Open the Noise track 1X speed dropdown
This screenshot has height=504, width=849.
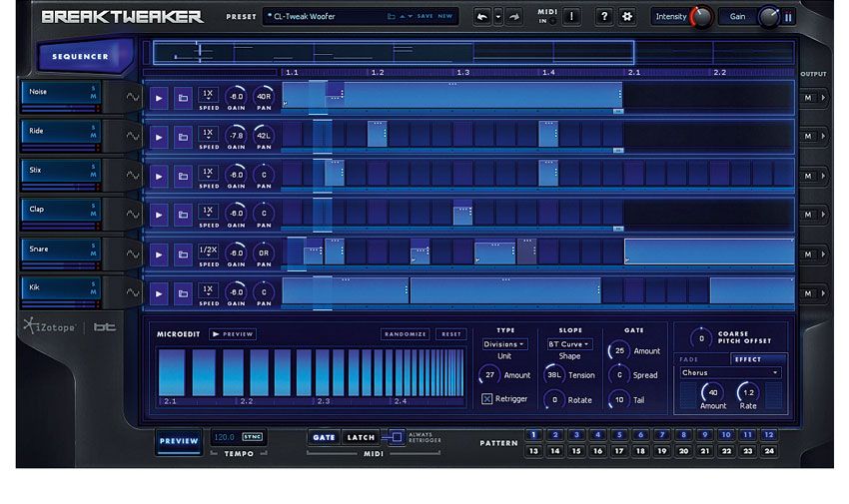208,95
